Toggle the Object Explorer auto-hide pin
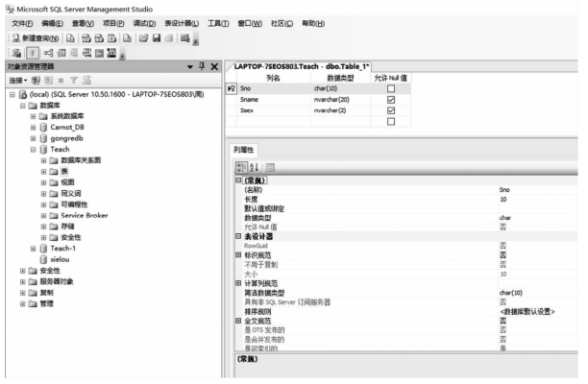 click(202, 66)
